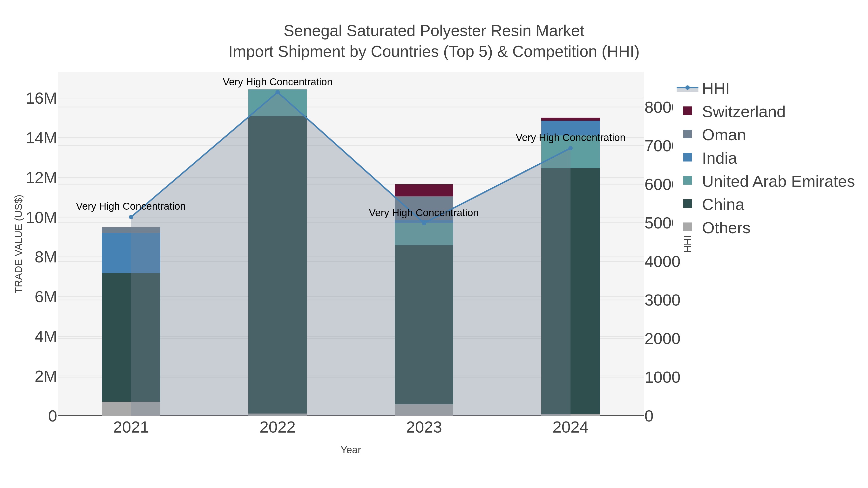Click the Oman slate legend swatch
This screenshot has height=488, width=868.
(687, 134)
